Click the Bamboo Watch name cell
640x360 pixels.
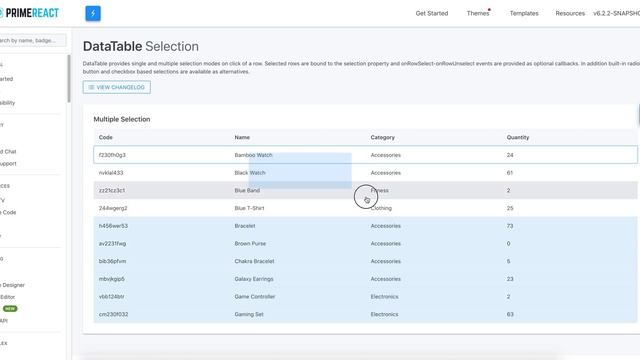(253, 155)
